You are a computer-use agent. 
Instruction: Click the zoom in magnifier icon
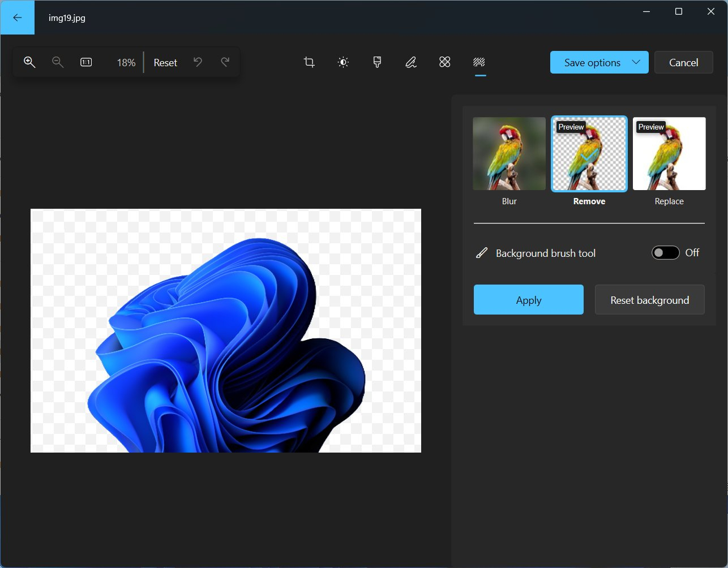(29, 62)
